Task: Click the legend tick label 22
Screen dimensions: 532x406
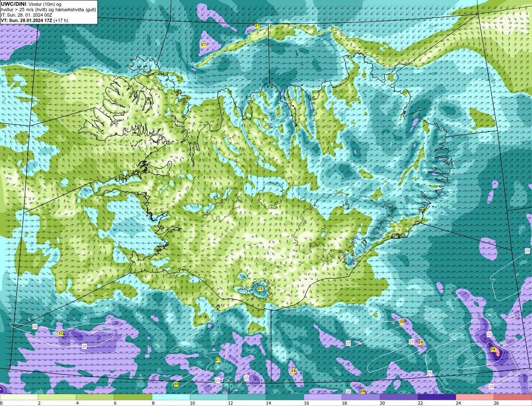Action: [x=420, y=403]
